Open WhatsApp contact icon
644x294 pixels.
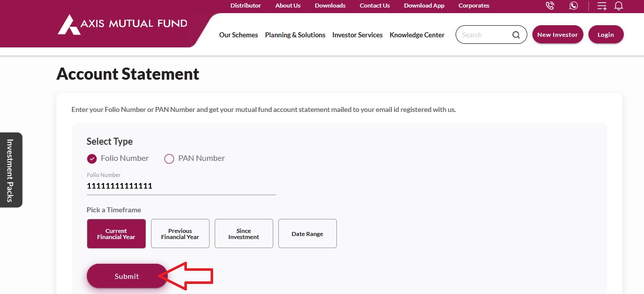(x=573, y=6)
